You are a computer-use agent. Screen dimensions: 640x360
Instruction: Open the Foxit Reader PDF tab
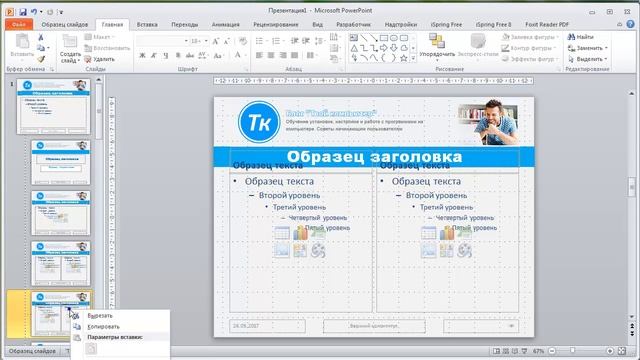pyautogui.click(x=547, y=24)
